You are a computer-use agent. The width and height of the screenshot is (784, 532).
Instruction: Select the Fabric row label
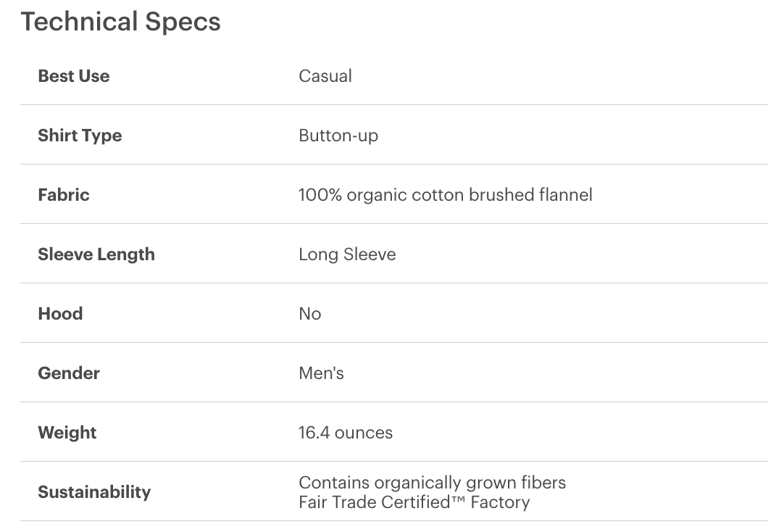(x=64, y=195)
